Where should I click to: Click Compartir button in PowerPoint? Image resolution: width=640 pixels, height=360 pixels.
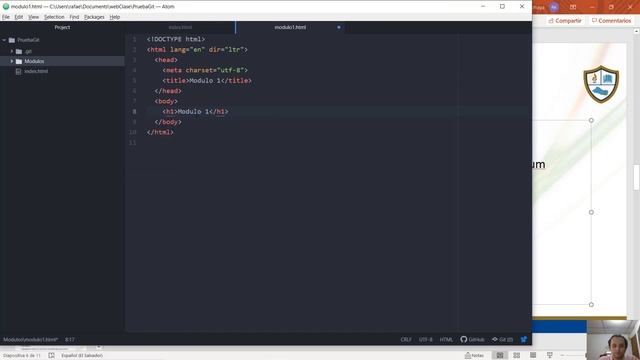565,20
